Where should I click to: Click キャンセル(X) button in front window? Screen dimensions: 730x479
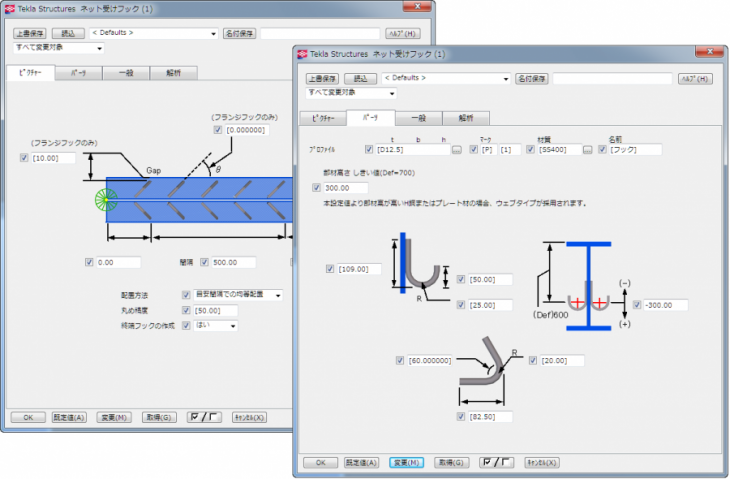click(542, 462)
